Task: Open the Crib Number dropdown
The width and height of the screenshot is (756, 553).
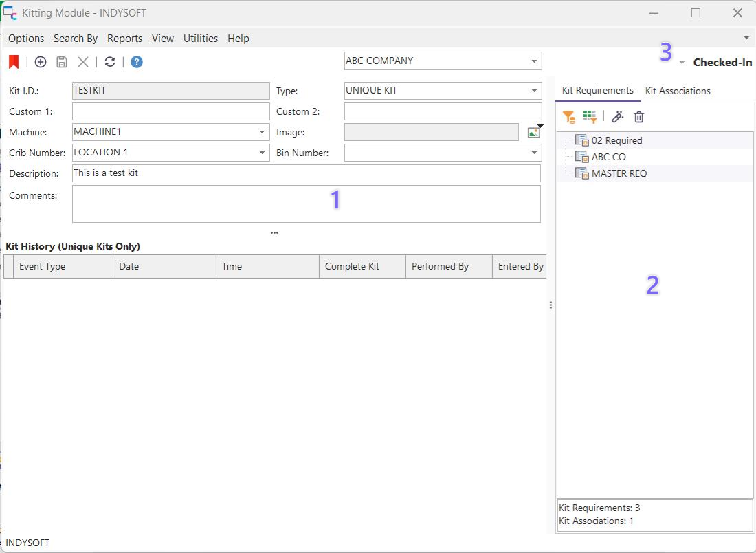Action: pyautogui.click(x=262, y=153)
